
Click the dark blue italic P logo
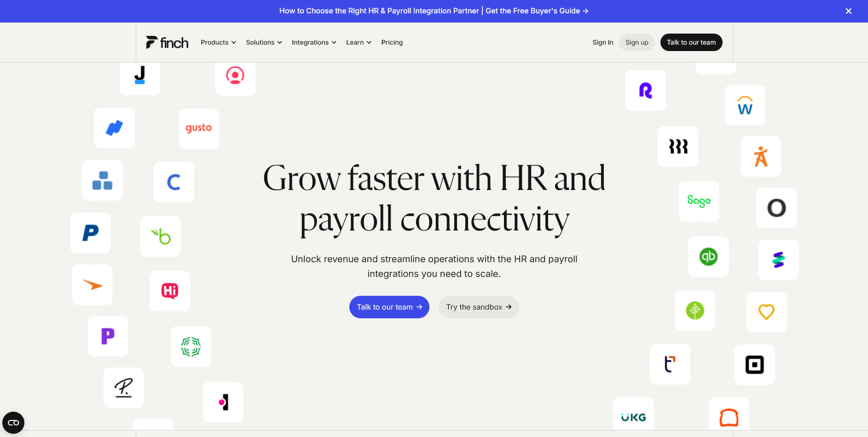pos(90,233)
